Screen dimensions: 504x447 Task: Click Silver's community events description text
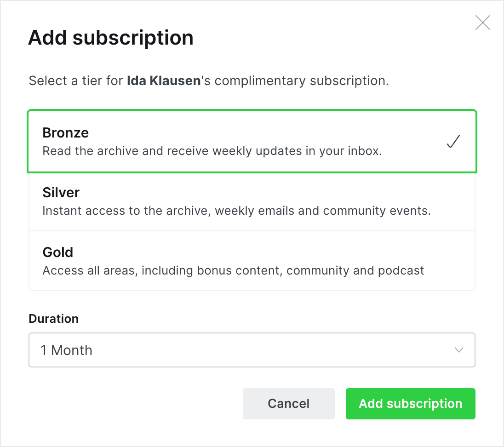tap(236, 211)
